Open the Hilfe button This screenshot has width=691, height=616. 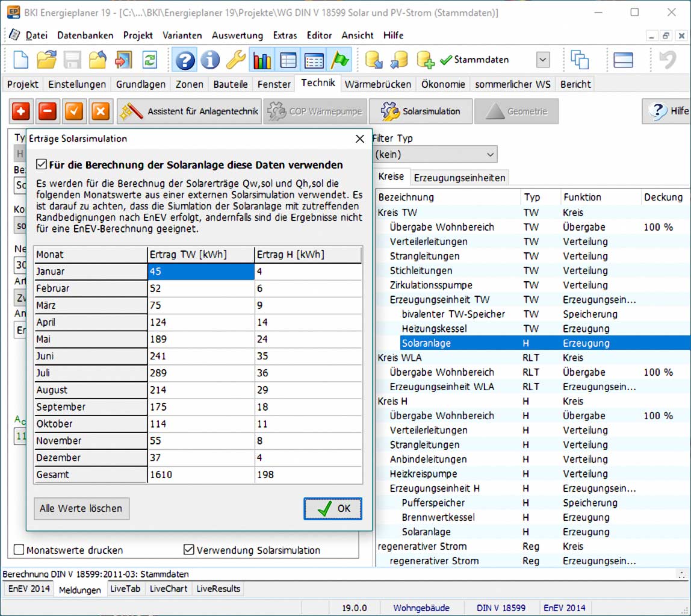tap(668, 111)
